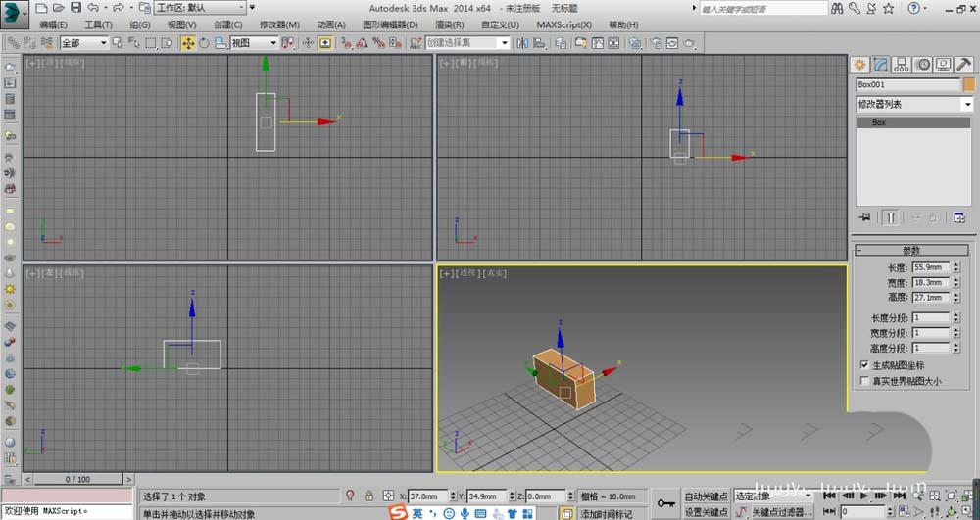This screenshot has height=520, width=980.
Task: Toggle the 自动关键点 auto key button
Action: (x=706, y=496)
